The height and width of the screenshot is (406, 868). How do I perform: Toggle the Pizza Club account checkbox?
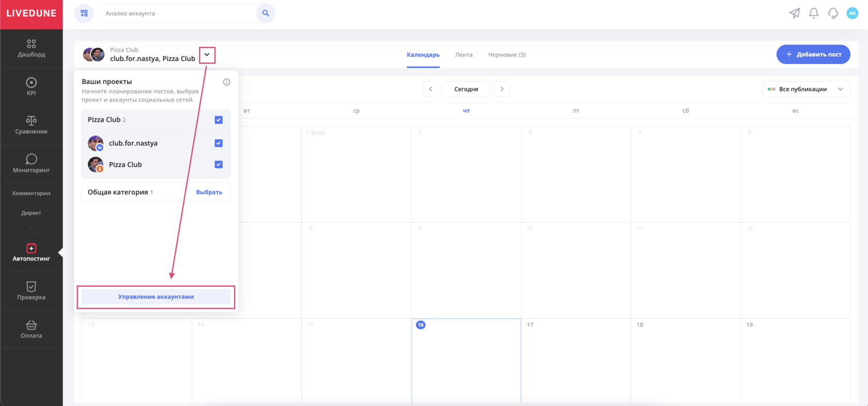[219, 164]
